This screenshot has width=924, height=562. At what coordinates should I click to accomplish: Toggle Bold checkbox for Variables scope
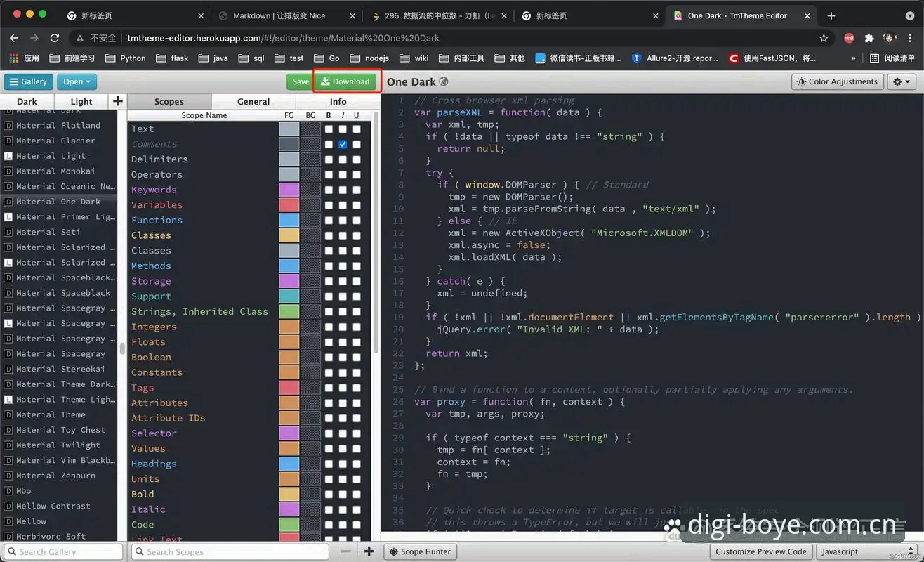[329, 205]
